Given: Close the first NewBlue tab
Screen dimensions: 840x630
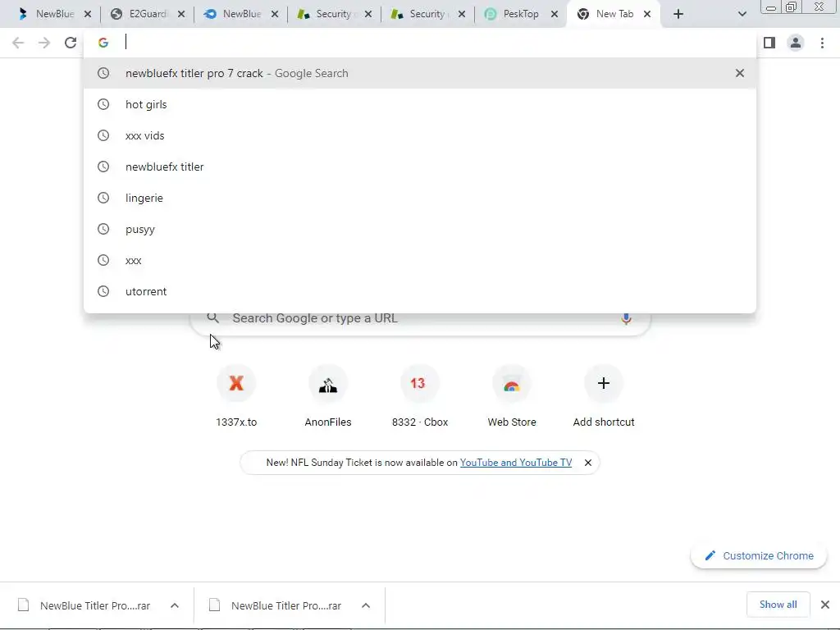Looking at the screenshot, I should [88, 14].
